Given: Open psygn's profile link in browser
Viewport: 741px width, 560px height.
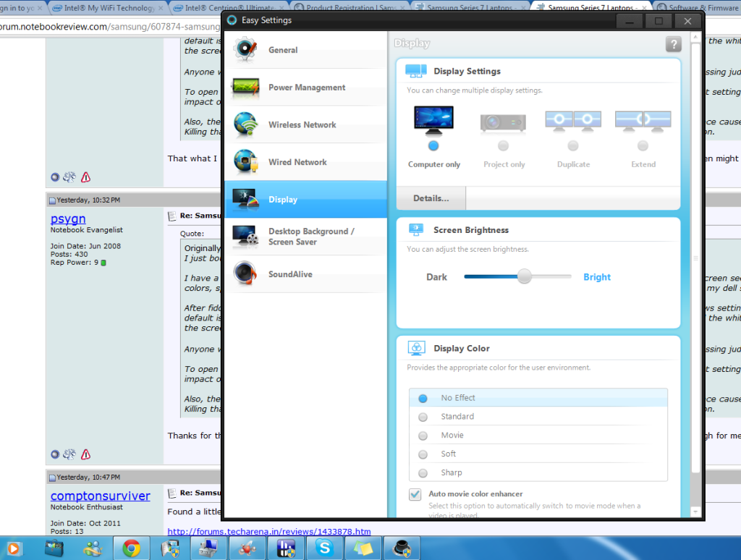Looking at the screenshot, I should [x=68, y=219].
